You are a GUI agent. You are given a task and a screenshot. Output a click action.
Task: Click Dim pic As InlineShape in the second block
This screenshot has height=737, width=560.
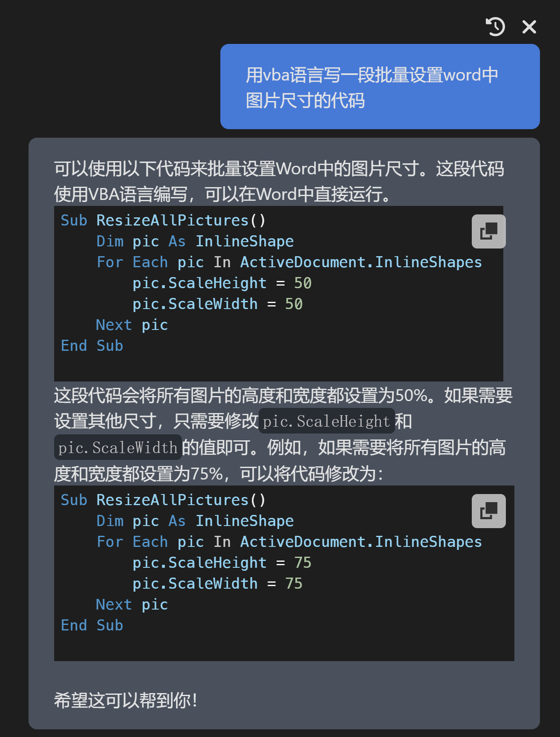click(x=195, y=521)
